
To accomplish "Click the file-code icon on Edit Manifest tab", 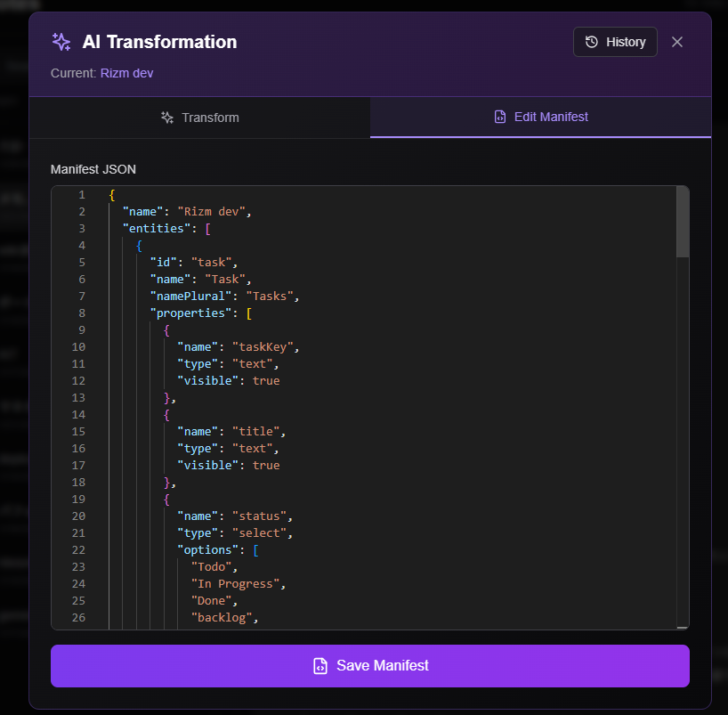I will [500, 117].
